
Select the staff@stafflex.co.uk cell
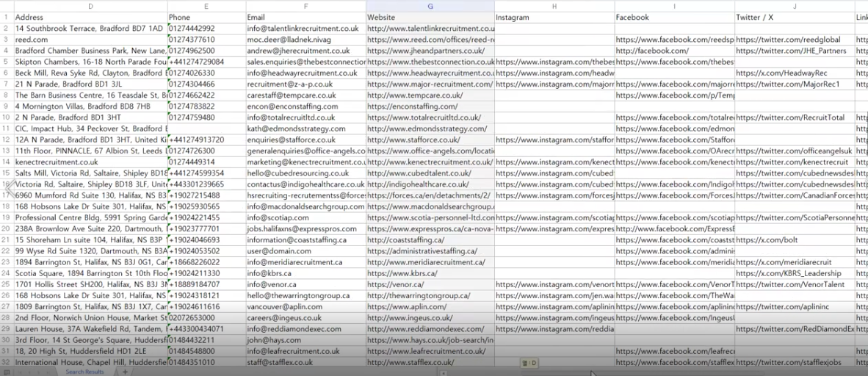coord(305,362)
